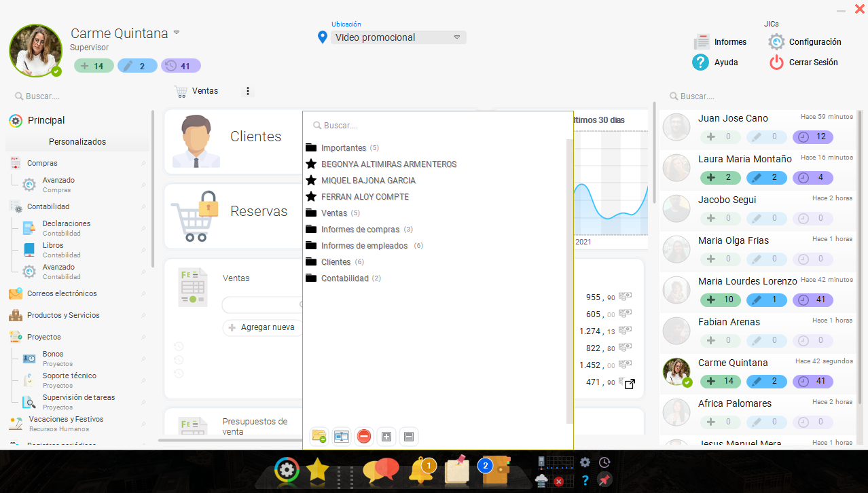Click the left sidebar vertical scrollbar
This screenshot has width=868, height=493.
pos(153,189)
